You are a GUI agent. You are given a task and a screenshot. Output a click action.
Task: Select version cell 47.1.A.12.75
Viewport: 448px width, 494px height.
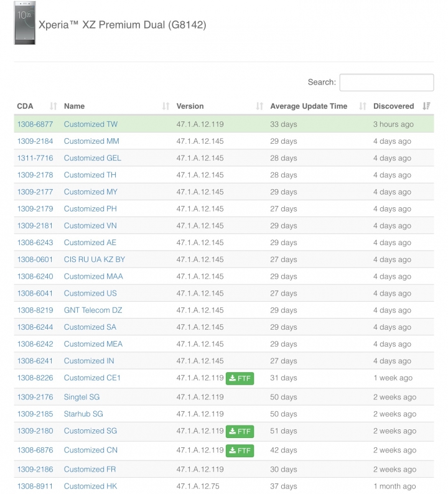[x=198, y=486]
